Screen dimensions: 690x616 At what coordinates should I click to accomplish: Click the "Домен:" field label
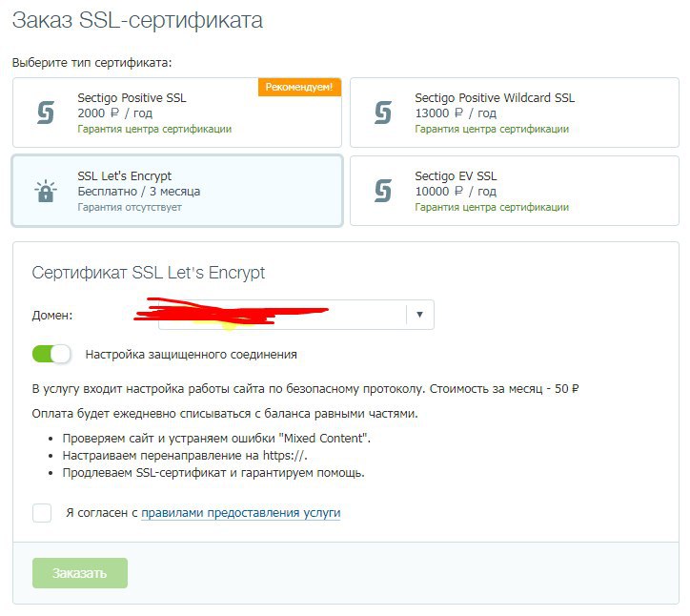(x=51, y=316)
